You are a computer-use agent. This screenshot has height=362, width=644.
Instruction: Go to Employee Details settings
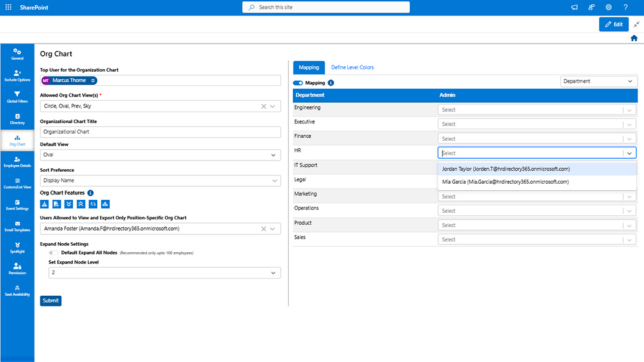[17, 161]
